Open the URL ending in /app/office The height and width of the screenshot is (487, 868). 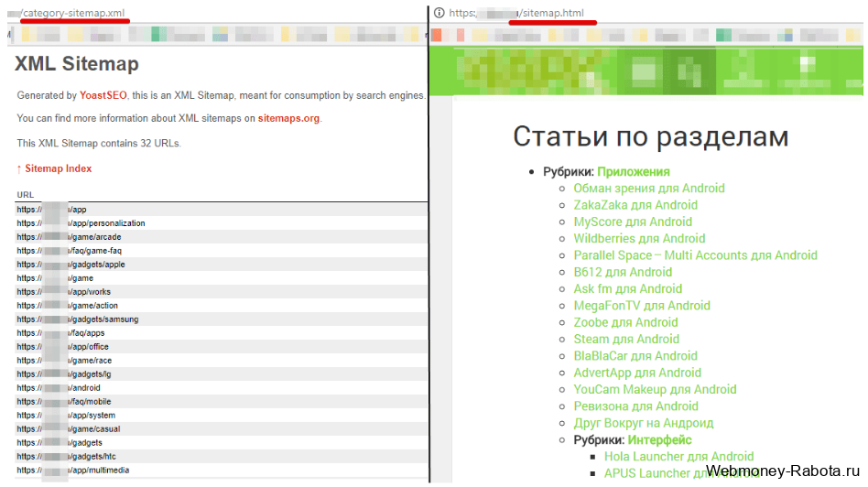click(62, 346)
